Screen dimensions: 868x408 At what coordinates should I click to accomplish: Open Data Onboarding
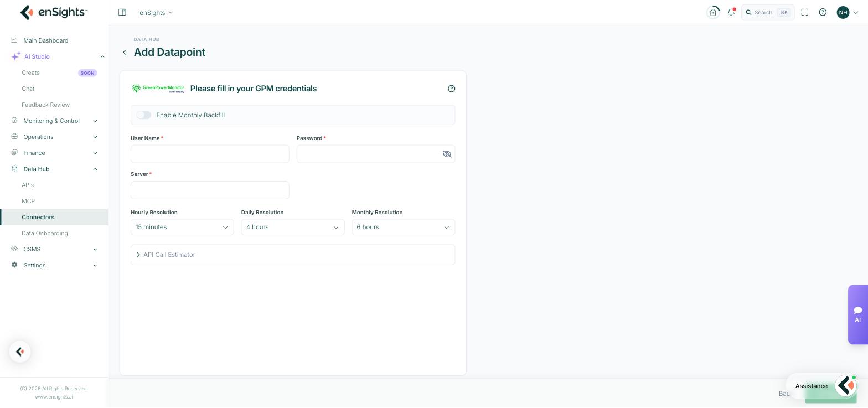click(45, 233)
